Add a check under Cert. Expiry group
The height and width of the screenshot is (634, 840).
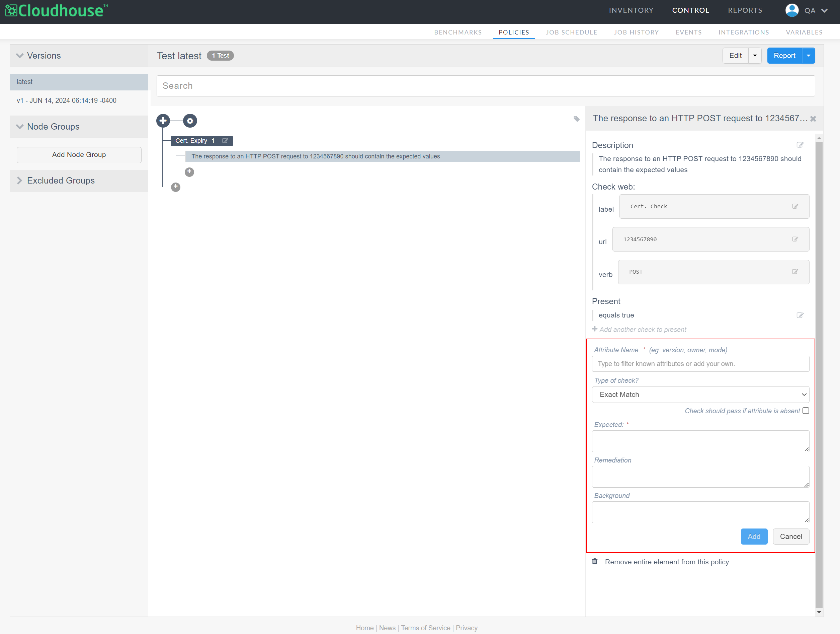tap(189, 172)
